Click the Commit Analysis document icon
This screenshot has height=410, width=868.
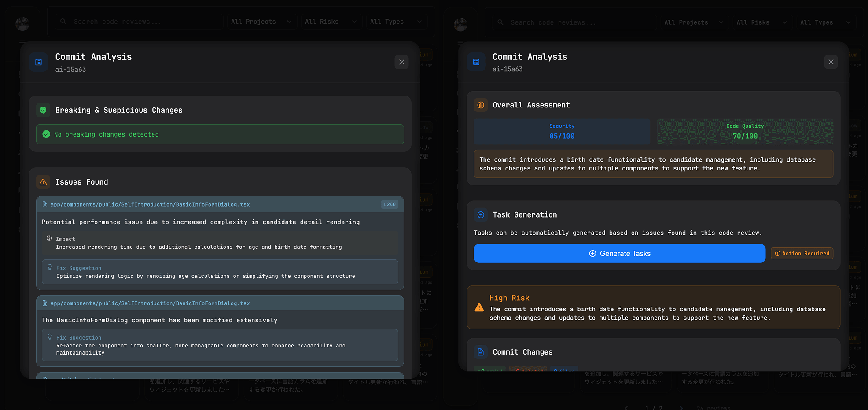(38, 62)
